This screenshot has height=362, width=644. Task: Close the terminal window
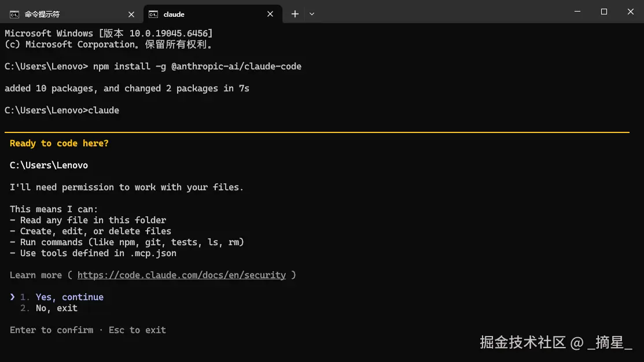click(x=631, y=12)
